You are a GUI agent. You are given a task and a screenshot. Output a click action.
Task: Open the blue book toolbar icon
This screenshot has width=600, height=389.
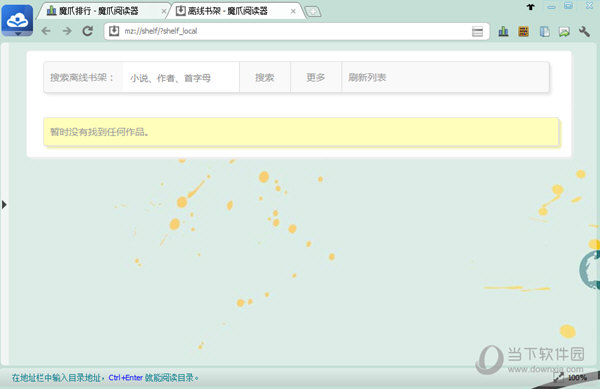(x=545, y=31)
